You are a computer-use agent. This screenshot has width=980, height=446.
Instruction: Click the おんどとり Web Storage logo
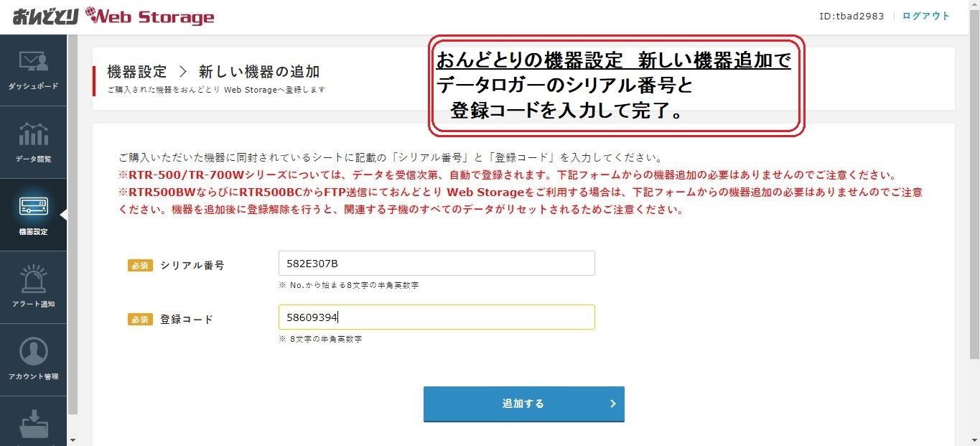click(113, 17)
